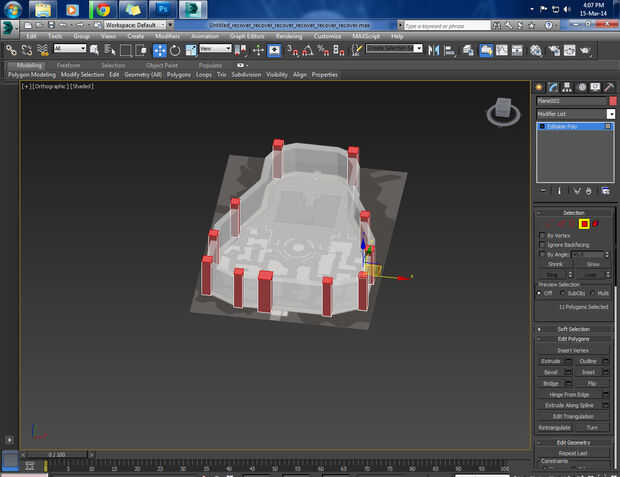Open the Hierarchy panel tab
This screenshot has width=620, height=477.
coord(566,87)
